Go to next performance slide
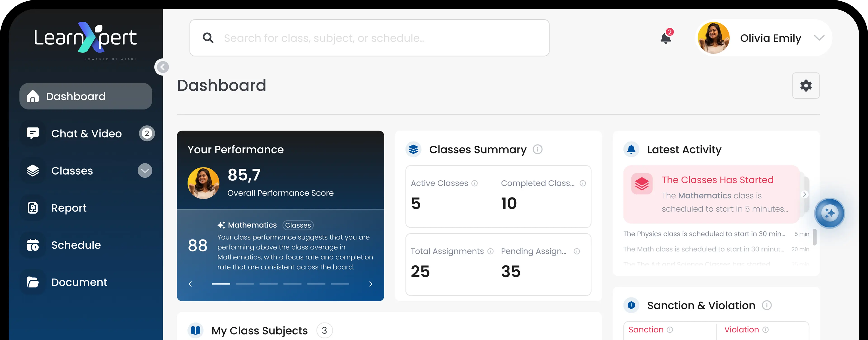The width and height of the screenshot is (868, 340). (371, 284)
